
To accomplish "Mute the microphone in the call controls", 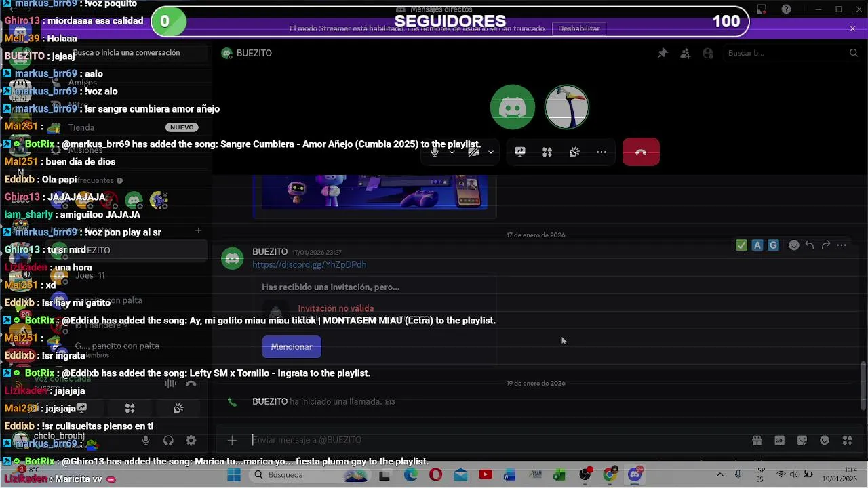I will (x=435, y=152).
